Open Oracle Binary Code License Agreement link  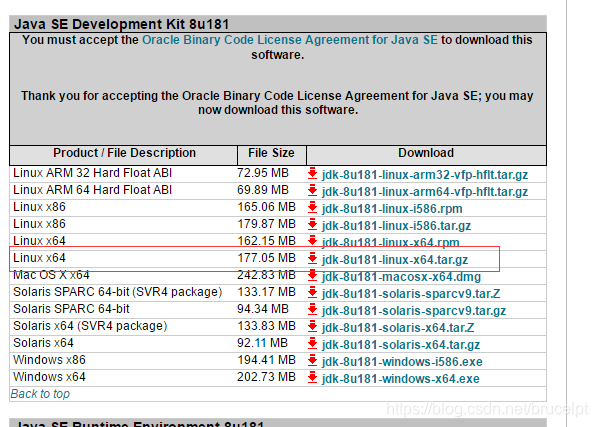pyautogui.click(x=290, y=40)
